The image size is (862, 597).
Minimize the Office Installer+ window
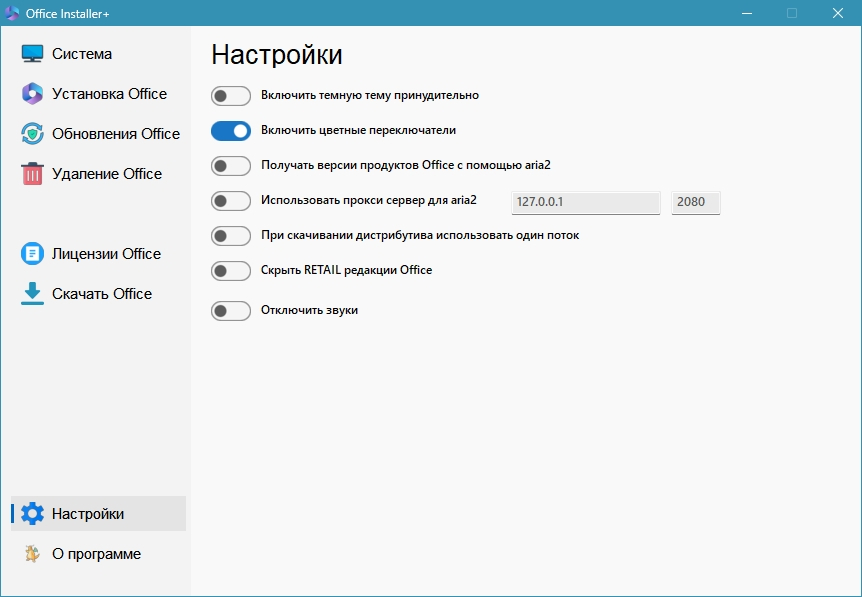pos(745,13)
